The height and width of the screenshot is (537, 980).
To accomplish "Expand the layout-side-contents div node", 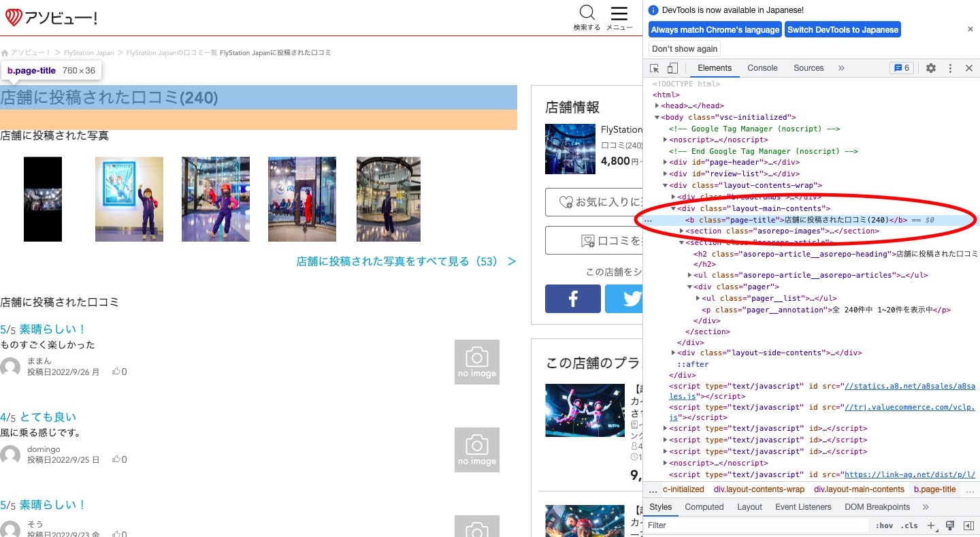I will tap(674, 353).
